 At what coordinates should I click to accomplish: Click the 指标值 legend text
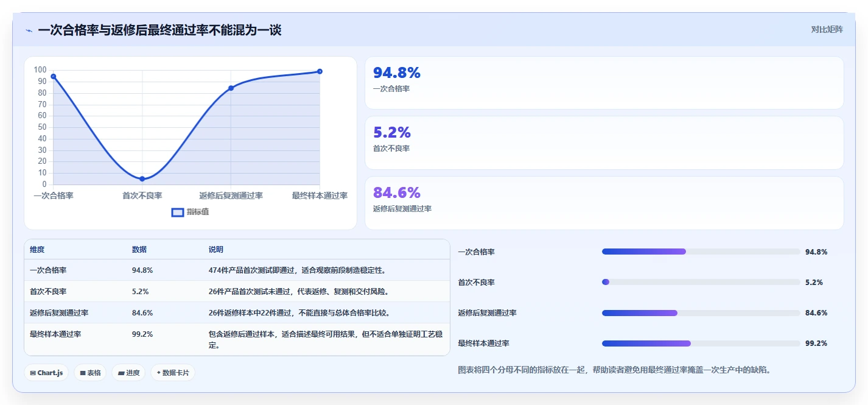(x=198, y=212)
